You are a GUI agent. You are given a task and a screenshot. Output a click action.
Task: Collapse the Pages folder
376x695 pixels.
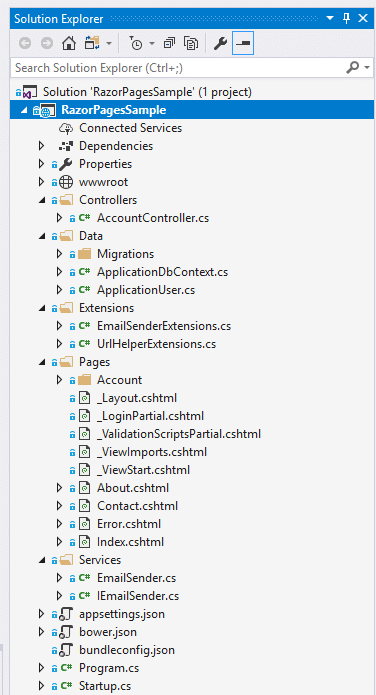42,363
